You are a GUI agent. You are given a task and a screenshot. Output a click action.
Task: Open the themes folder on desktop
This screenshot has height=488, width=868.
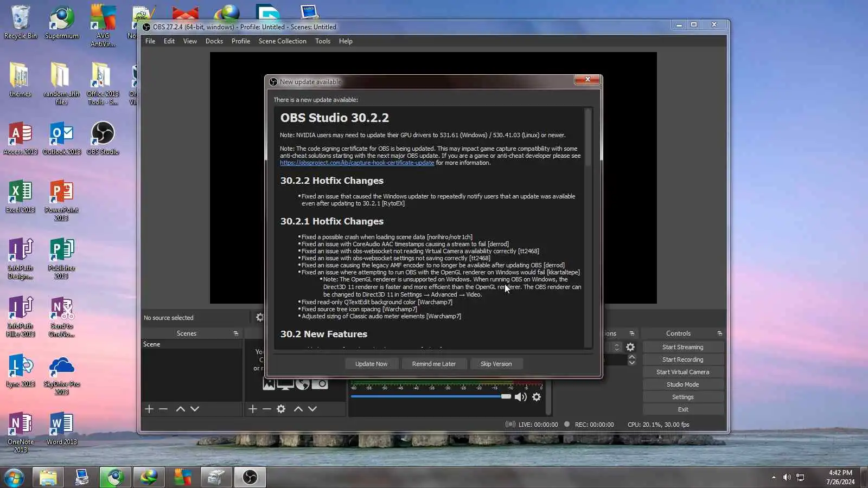tap(20, 80)
